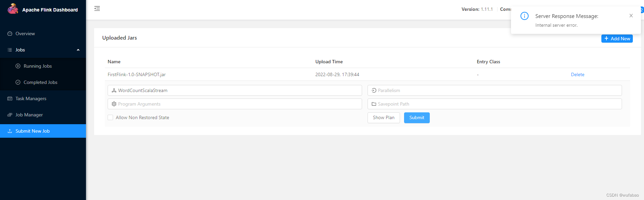Click the Task Managers schedule icon
Screen dimensions: 644x200
10,98
